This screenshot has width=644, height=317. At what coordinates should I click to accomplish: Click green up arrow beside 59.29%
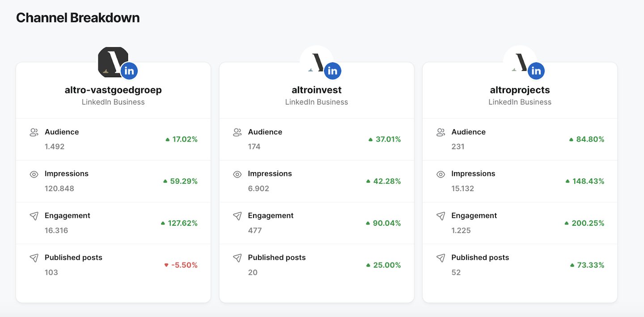[165, 182]
